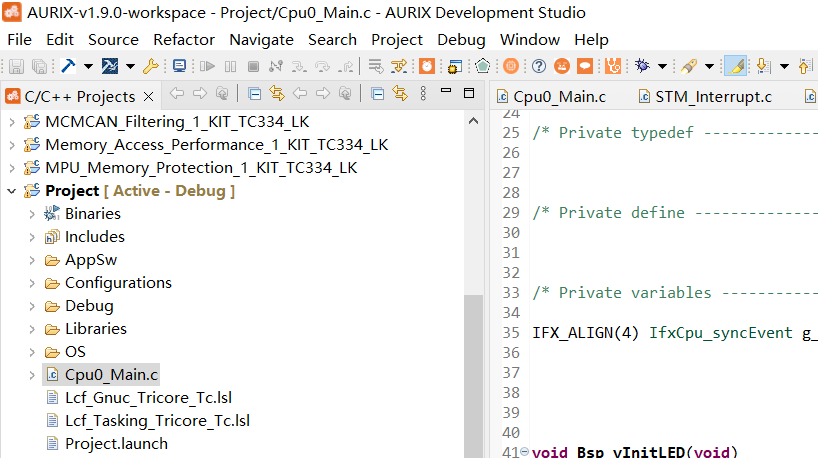Screen dimensions: 818x458
Task: Expand the Configurations folder
Action: pyautogui.click(x=32, y=283)
